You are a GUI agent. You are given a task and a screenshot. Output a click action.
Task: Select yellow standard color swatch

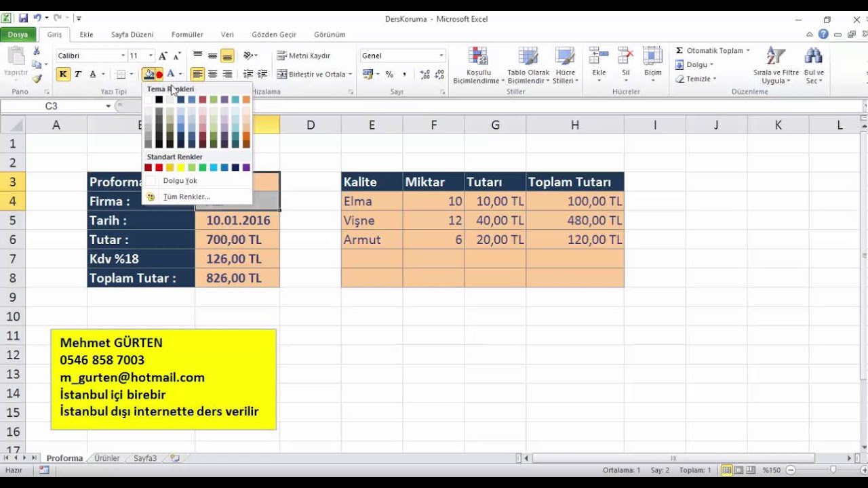click(x=180, y=167)
